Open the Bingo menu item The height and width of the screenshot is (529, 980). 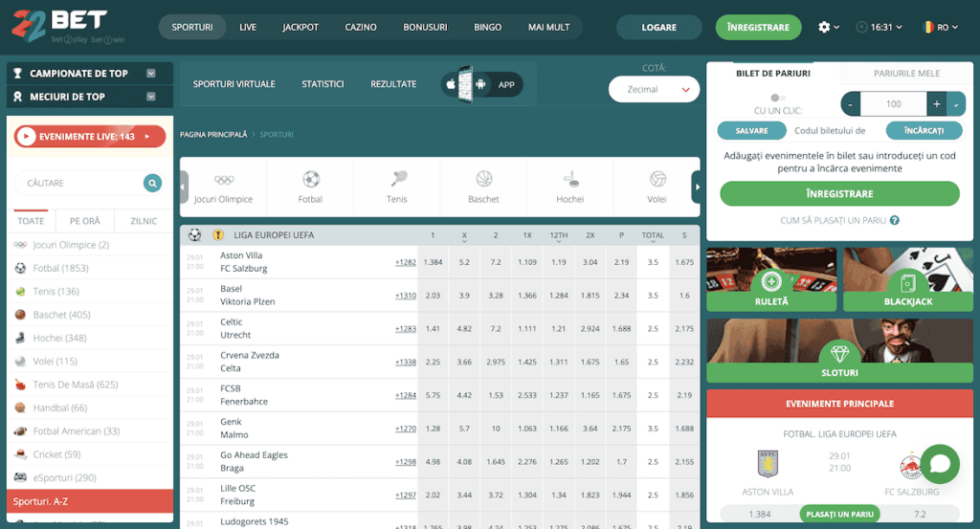point(487,28)
